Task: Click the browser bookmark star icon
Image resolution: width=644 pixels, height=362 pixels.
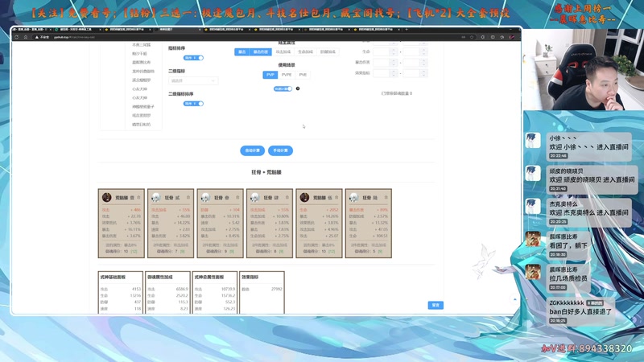Action: pos(473,37)
